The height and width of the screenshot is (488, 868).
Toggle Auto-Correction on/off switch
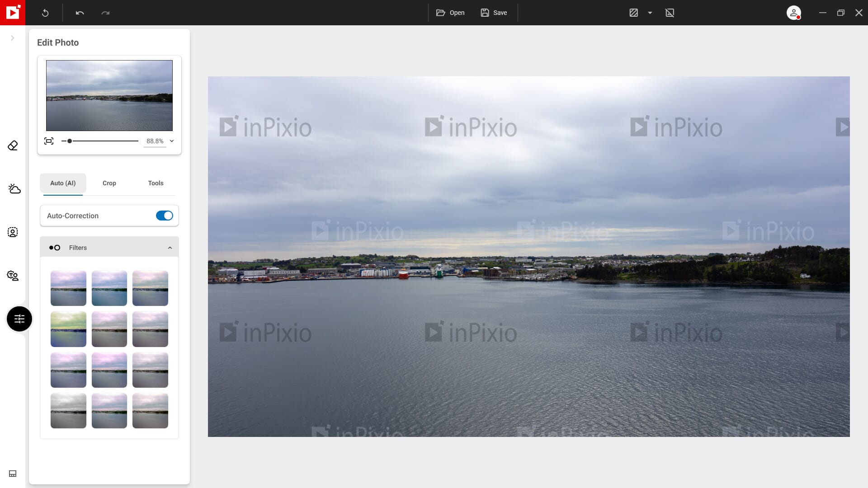pyautogui.click(x=164, y=216)
